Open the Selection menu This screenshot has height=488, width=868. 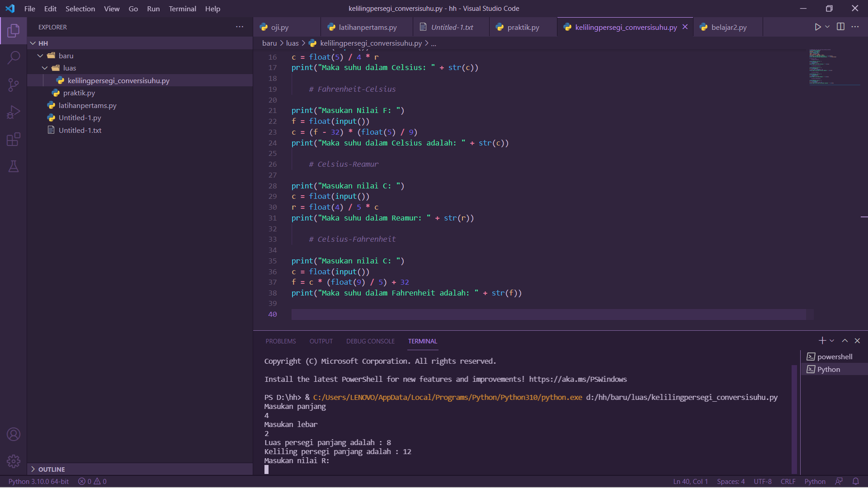tap(80, 9)
